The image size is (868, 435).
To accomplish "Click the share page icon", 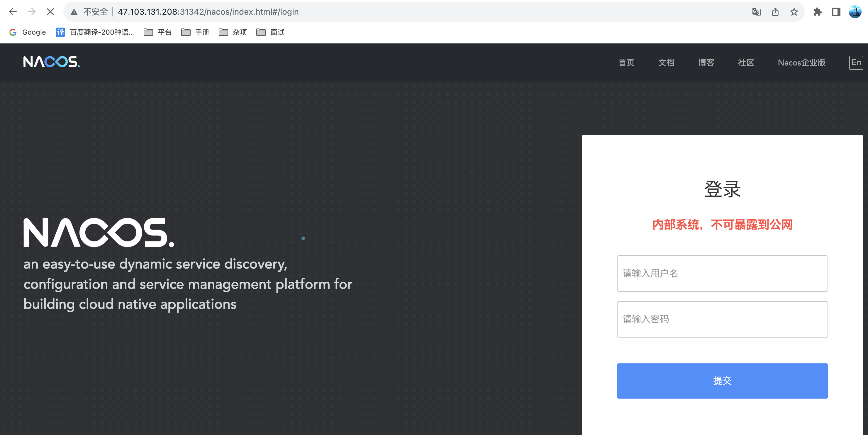I will (775, 12).
